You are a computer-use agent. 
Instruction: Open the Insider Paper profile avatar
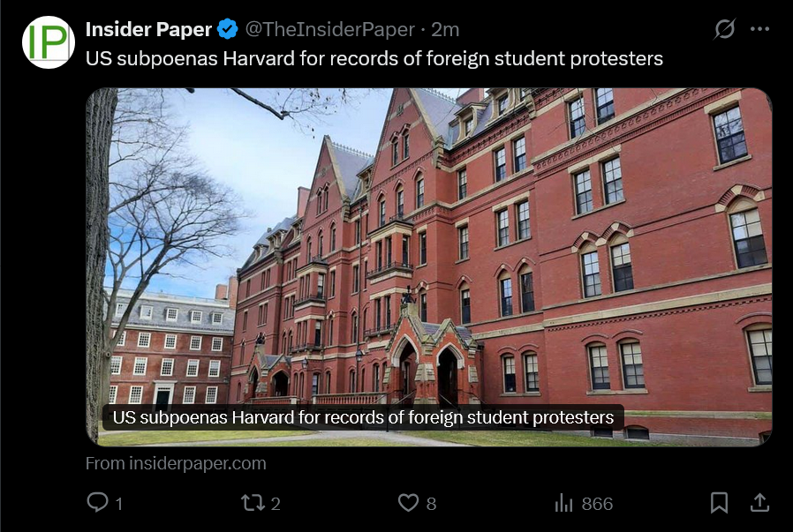49,42
